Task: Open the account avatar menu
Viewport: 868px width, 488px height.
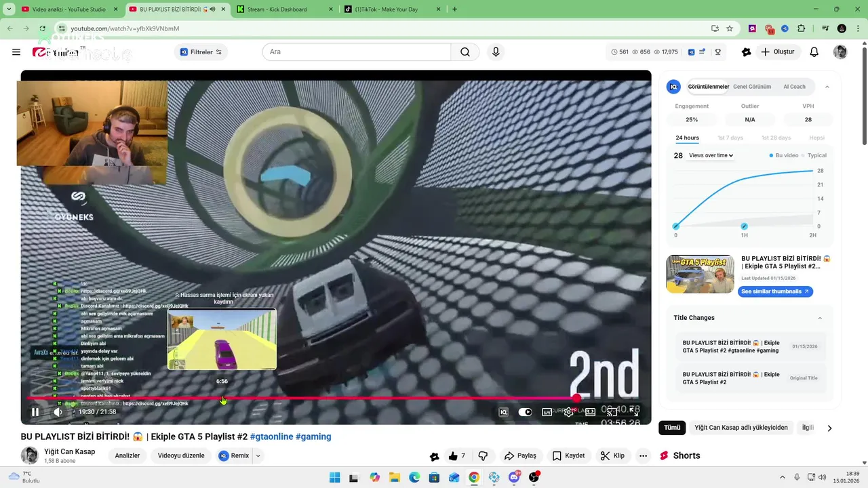Action: (x=840, y=52)
